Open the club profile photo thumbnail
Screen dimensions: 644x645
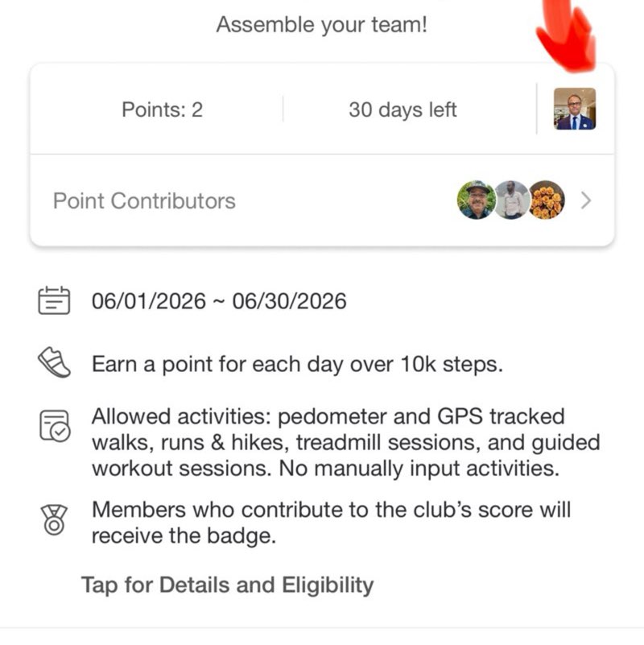pos(575,109)
